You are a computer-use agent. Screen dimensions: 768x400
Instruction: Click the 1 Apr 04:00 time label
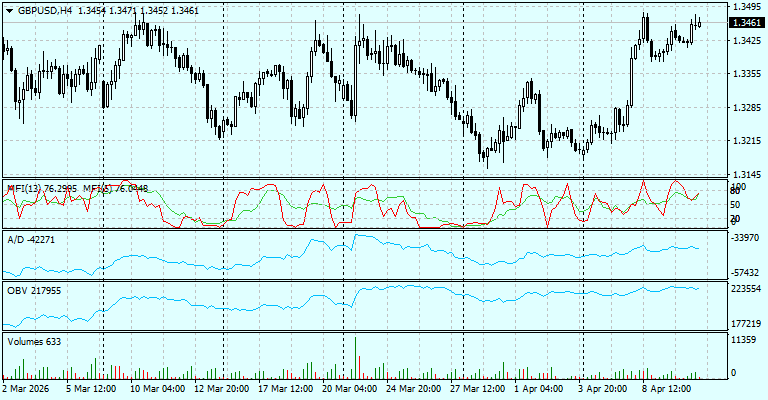(x=539, y=389)
